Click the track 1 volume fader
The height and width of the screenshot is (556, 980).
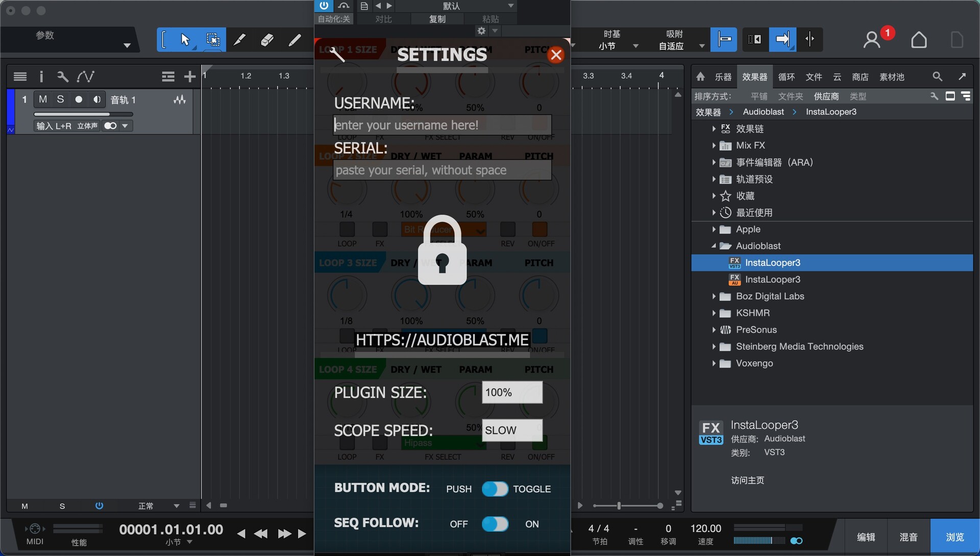coord(83,114)
